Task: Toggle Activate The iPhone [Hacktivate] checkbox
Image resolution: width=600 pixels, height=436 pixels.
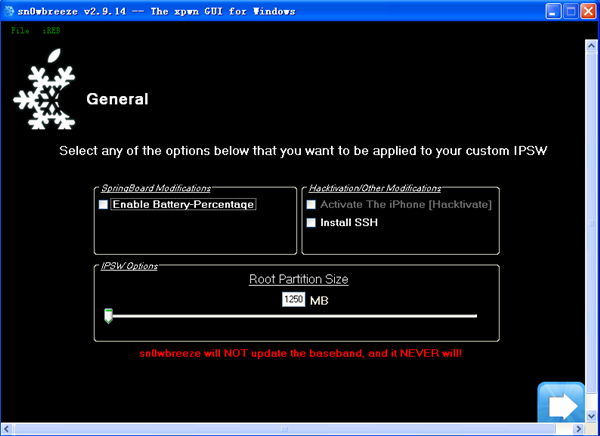Action: (311, 205)
